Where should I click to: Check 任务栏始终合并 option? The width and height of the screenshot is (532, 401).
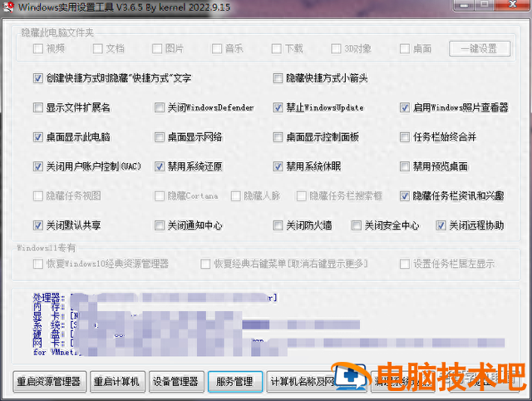pos(405,137)
